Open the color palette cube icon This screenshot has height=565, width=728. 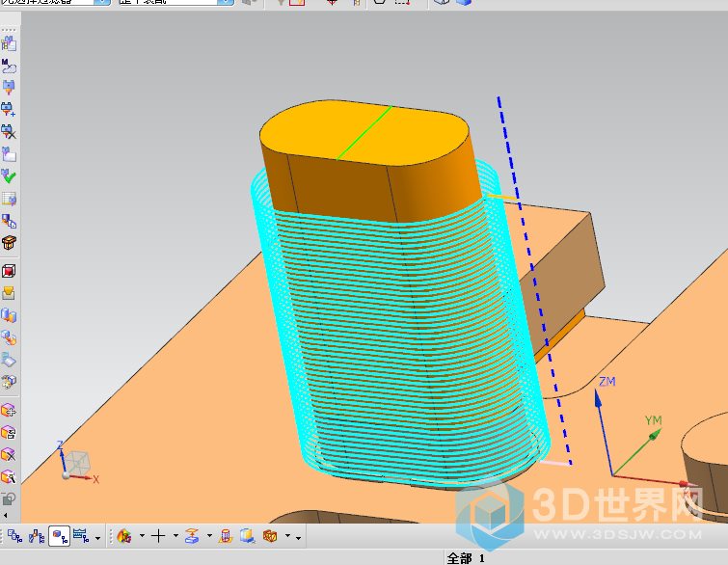[9, 382]
